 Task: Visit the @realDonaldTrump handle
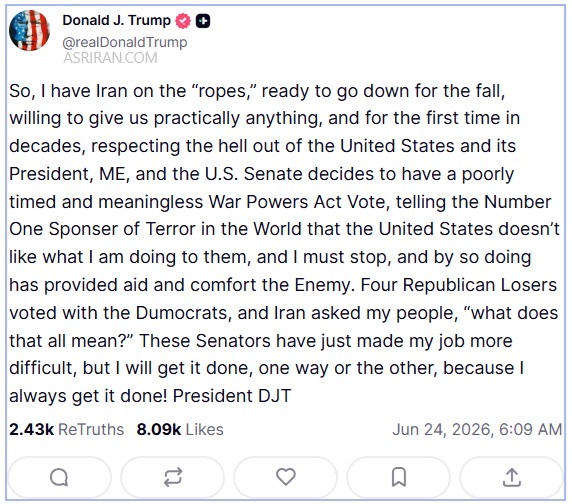125,42
